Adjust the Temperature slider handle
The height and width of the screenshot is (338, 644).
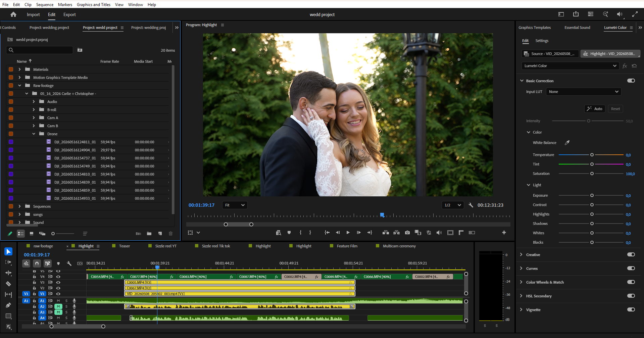point(592,155)
